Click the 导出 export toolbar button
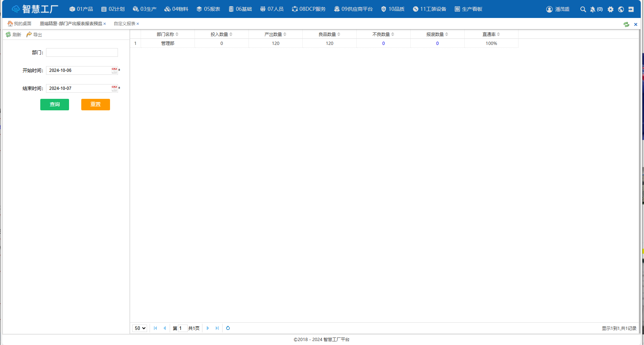 tap(34, 34)
